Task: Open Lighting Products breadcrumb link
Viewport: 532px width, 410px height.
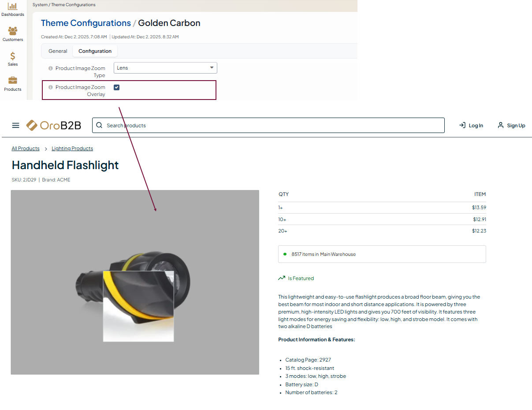Action: 72,148
